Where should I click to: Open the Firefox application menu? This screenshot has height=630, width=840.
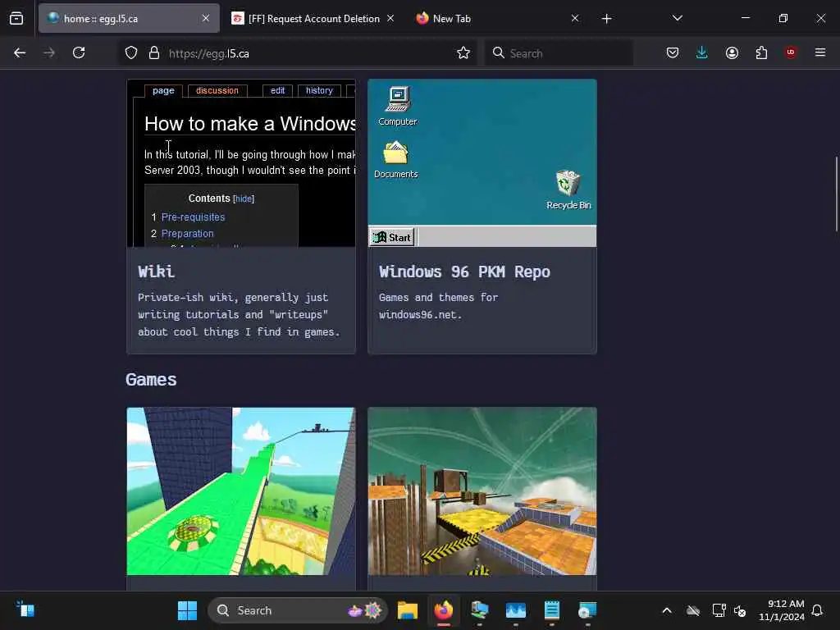coord(820,52)
